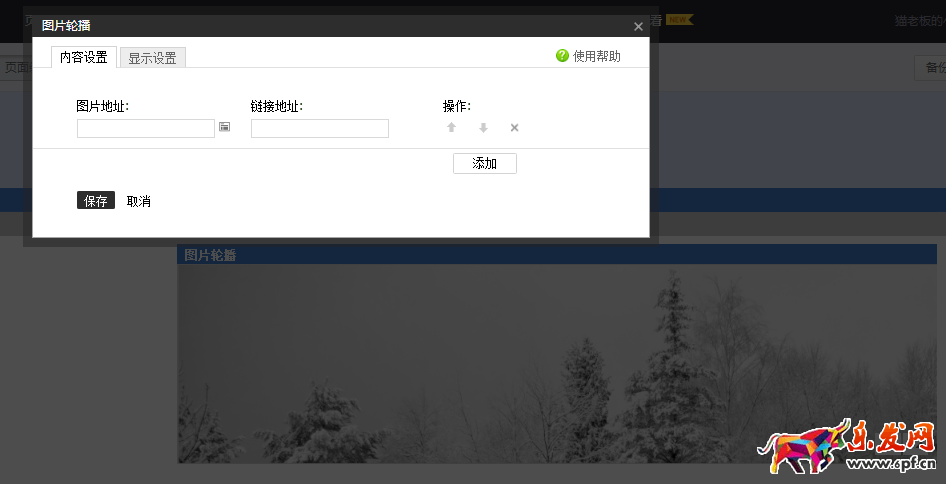Move the row down with the down arrow

483,128
